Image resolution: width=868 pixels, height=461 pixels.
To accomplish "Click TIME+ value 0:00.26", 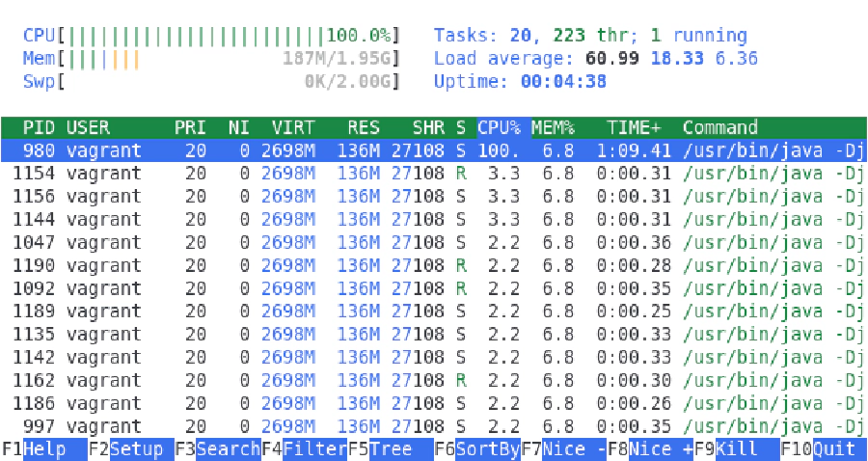I will click(x=634, y=403).
